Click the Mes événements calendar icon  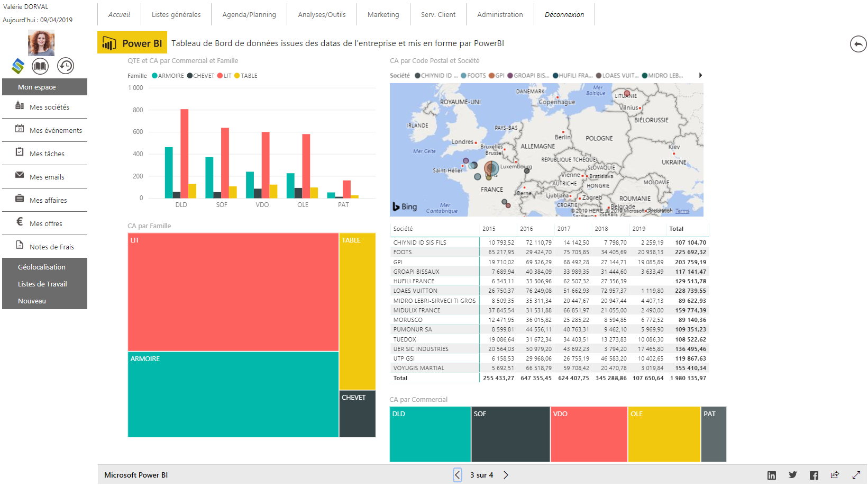(20, 129)
